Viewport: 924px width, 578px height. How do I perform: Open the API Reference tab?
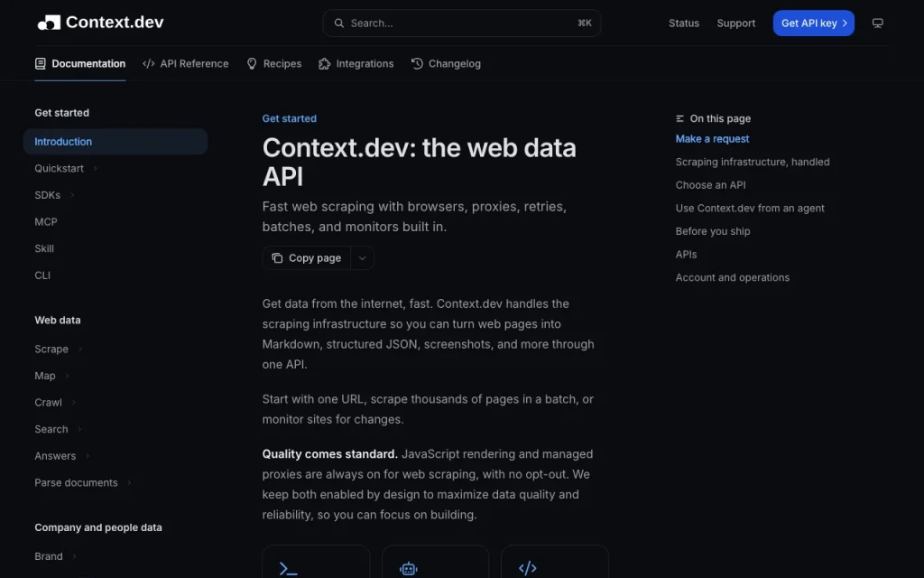(x=186, y=64)
